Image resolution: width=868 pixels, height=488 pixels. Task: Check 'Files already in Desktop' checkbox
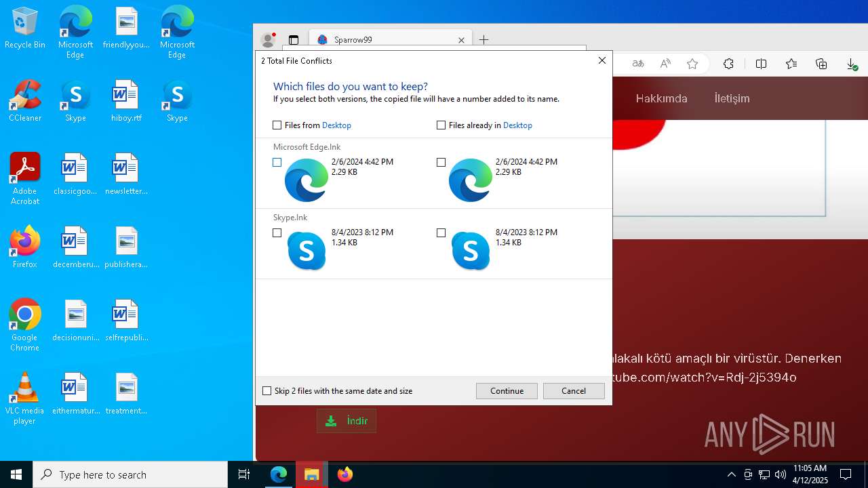pyautogui.click(x=441, y=125)
